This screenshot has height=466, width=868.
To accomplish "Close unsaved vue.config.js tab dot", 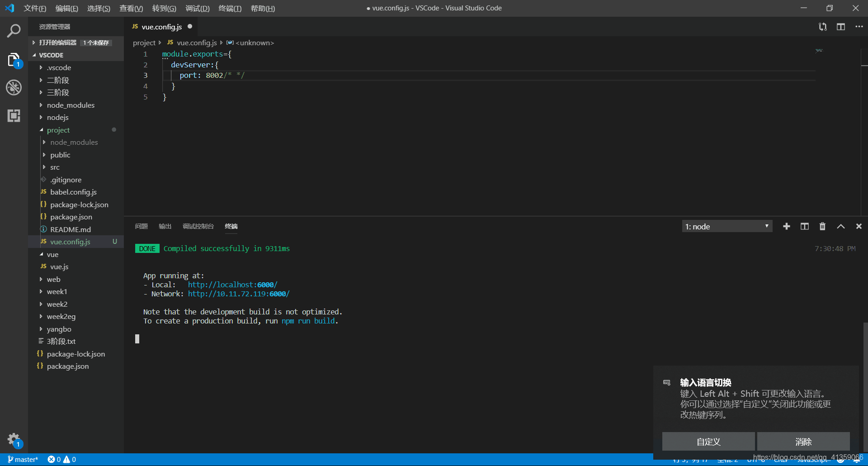I will click(190, 26).
